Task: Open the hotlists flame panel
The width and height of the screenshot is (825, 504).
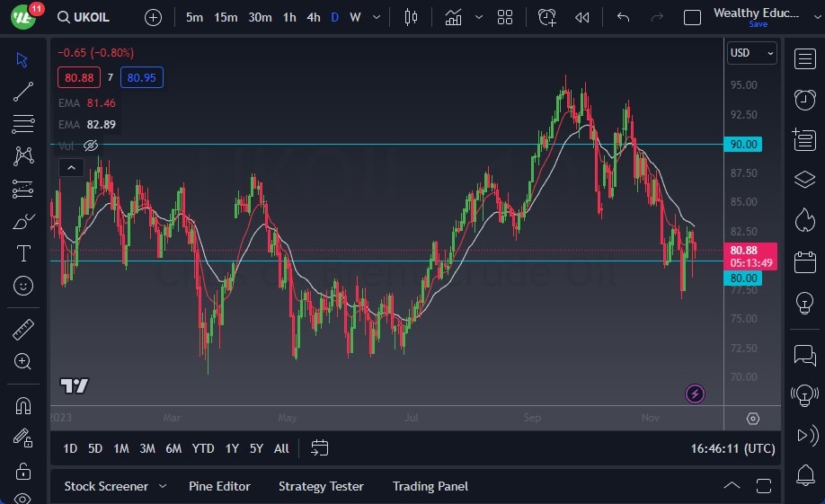Action: (804, 220)
